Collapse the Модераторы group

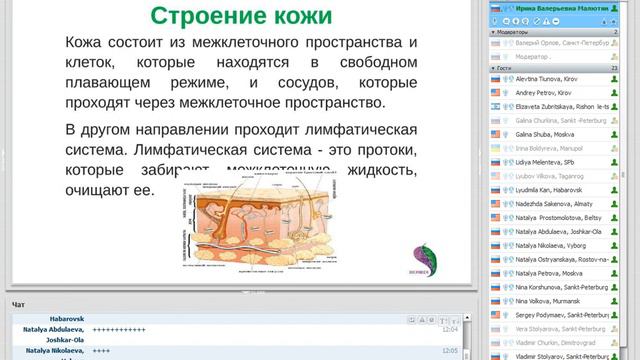point(493,32)
